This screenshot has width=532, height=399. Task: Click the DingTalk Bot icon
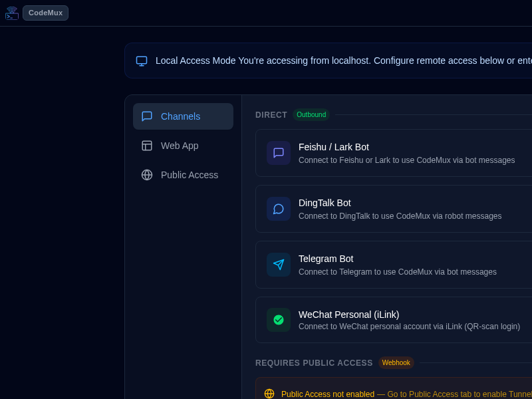(279, 209)
